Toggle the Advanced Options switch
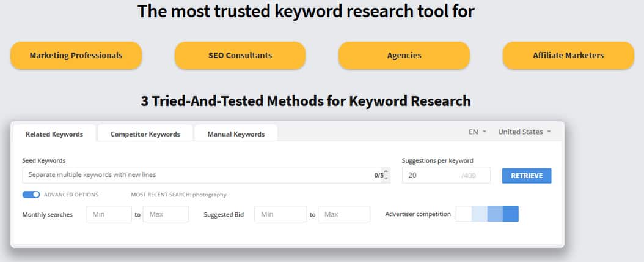The height and width of the screenshot is (262, 644). click(x=31, y=195)
